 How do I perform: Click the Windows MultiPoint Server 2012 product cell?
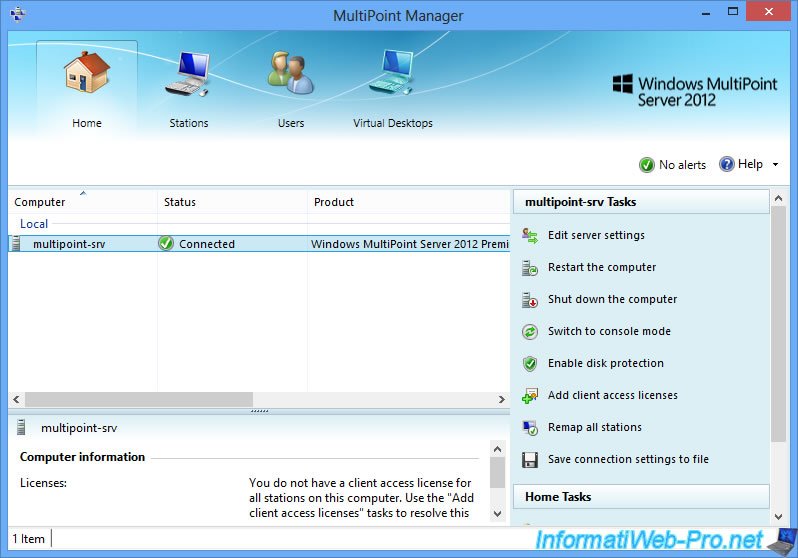point(410,244)
